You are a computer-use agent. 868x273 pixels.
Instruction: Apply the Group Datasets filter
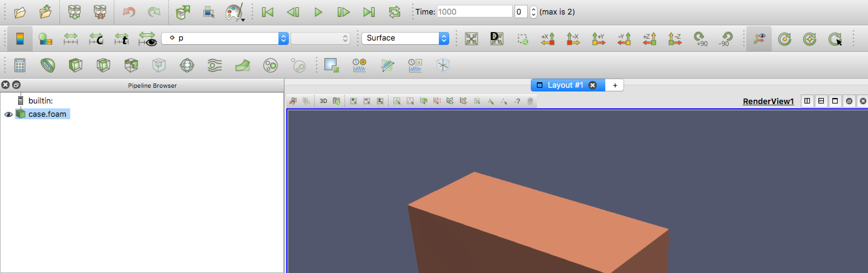pos(270,65)
